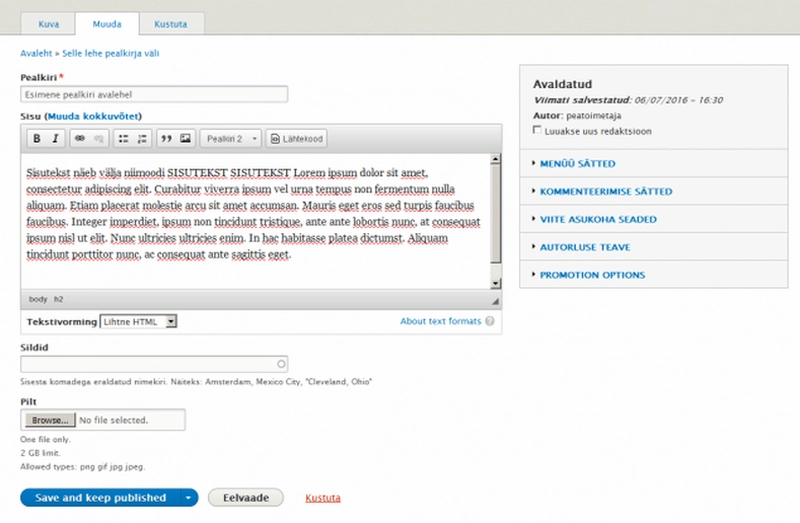Insert a numbered list
Screen dimensions: 800x523
pos(142,138)
